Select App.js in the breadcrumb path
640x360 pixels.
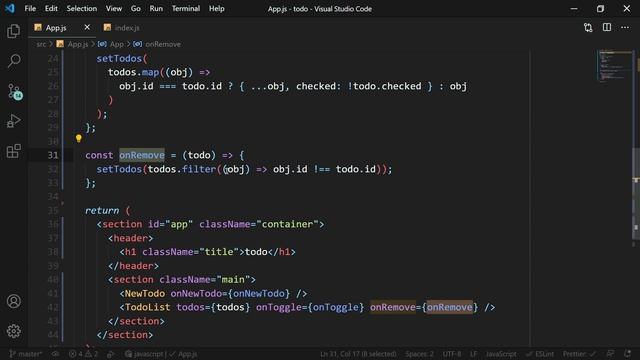(x=78, y=44)
